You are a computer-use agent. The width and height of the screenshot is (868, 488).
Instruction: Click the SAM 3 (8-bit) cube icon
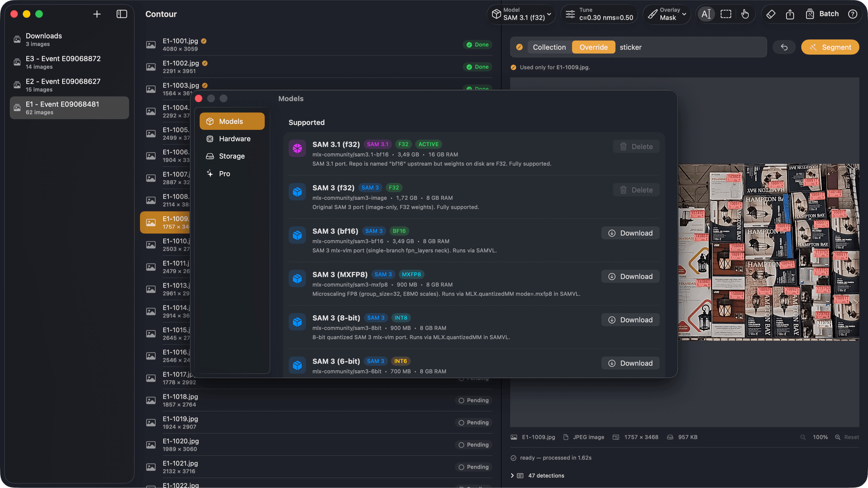click(297, 322)
